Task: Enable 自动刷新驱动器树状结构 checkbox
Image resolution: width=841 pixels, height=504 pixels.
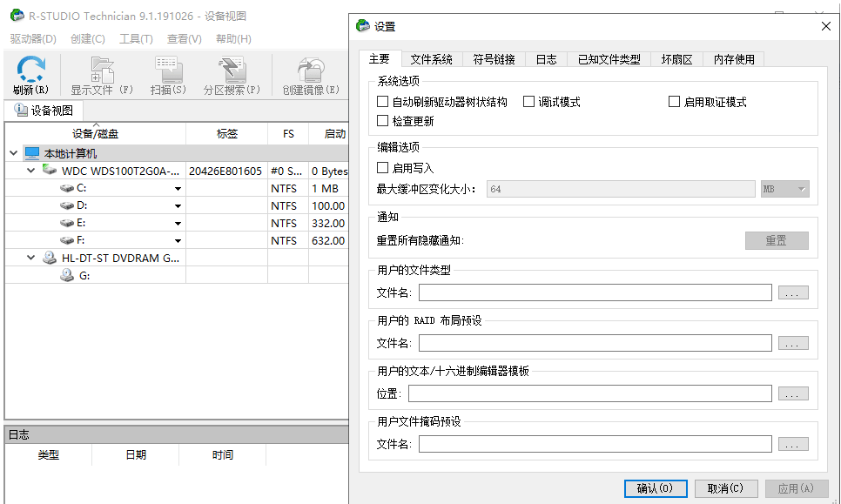Action: pyautogui.click(x=382, y=102)
